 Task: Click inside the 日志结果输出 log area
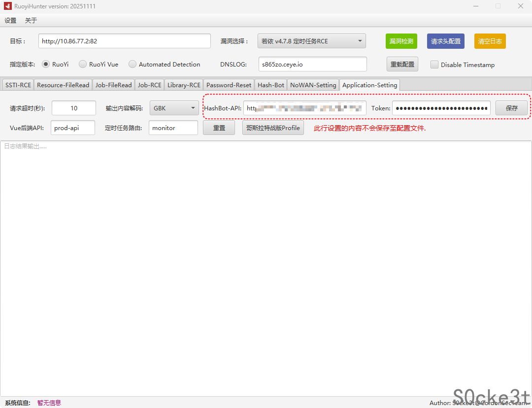(266, 268)
